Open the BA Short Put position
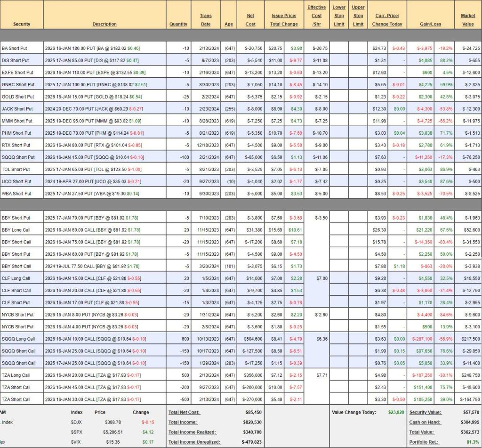482x448 pixels. (18, 48)
